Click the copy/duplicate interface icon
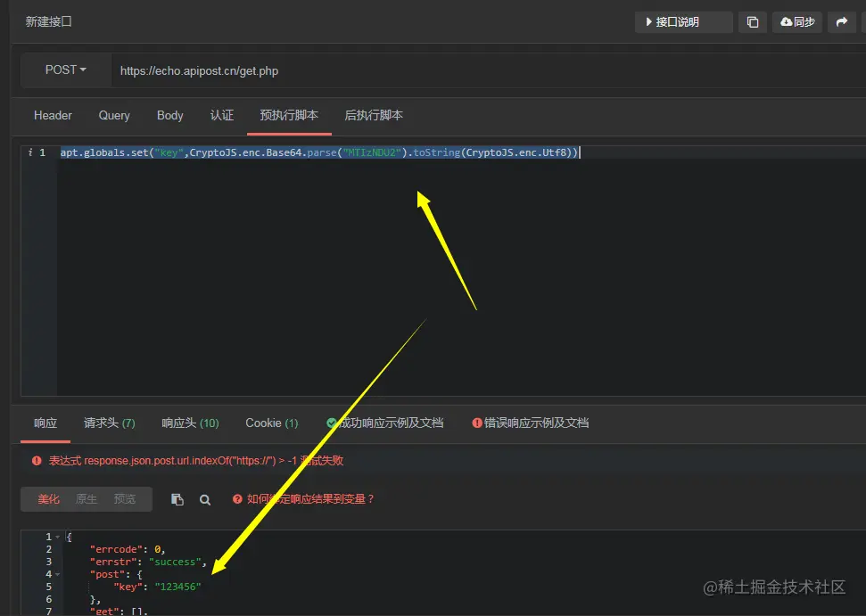Screen dimensions: 866x616 click(752, 22)
